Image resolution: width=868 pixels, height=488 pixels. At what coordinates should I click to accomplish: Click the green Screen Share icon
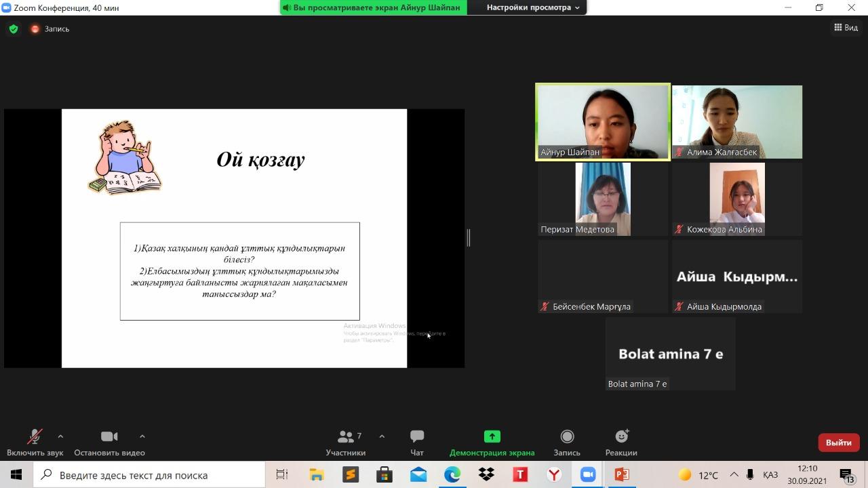[492, 437]
